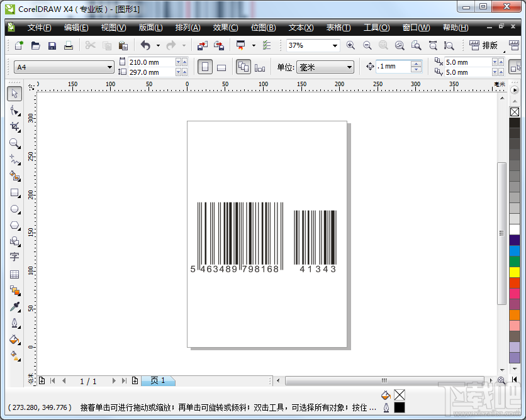Image resolution: width=526 pixels, height=420 pixels.
Task: Click the Export icon
Action: [x=219, y=45]
